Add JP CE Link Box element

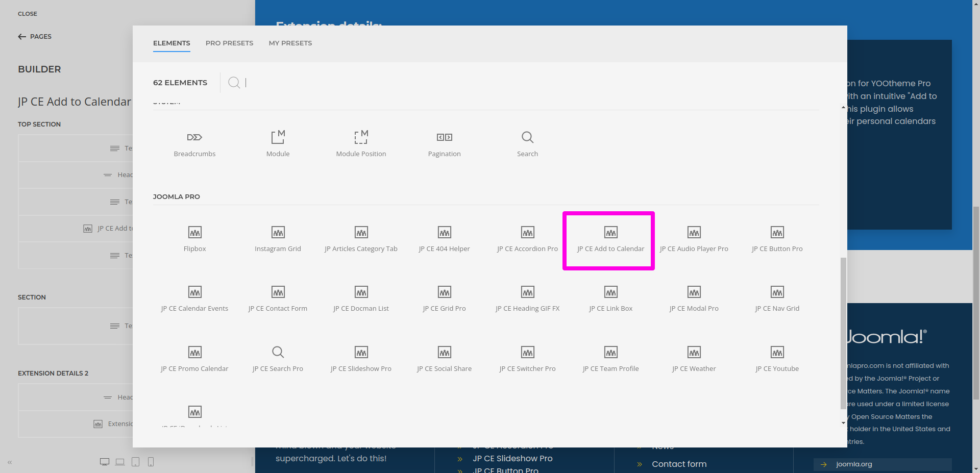[x=610, y=299]
